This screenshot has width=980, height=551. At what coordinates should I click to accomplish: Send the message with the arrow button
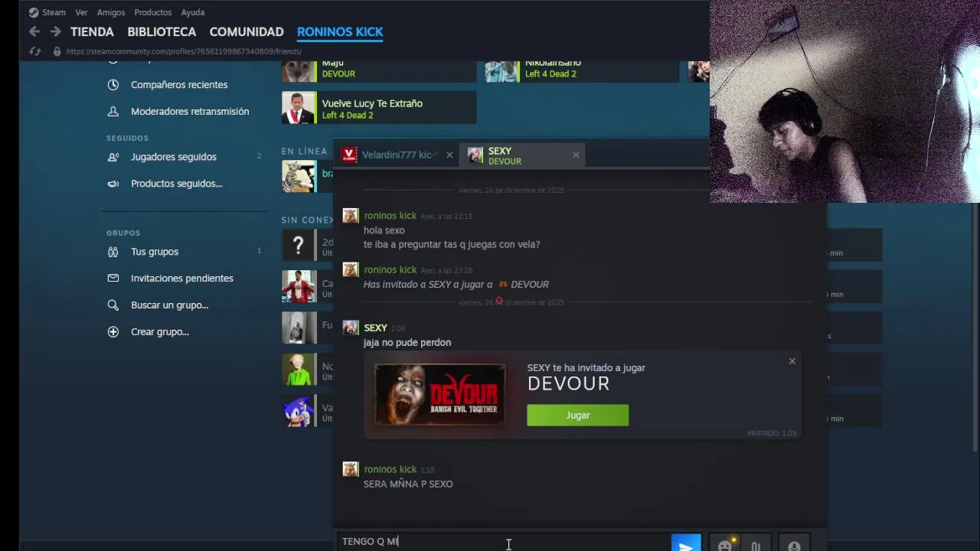pos(686,543)
